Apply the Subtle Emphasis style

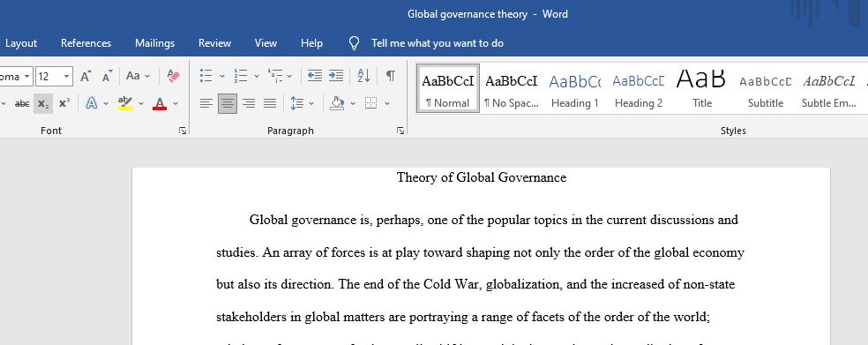(x=829, y=88)
